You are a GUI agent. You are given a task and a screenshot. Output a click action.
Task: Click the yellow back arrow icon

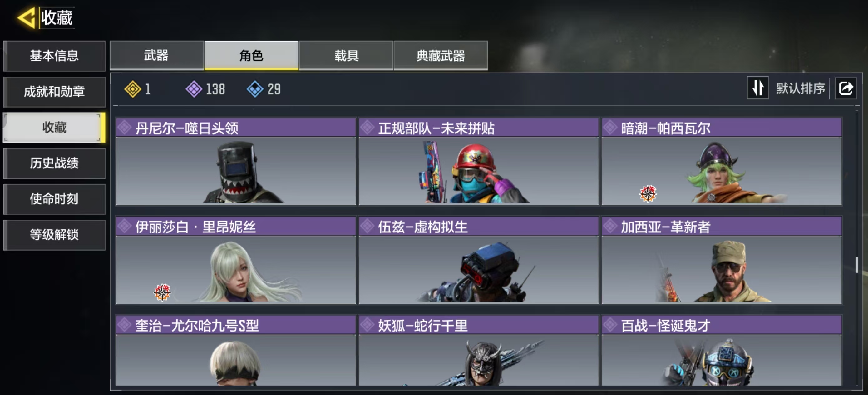pos(26,17)
